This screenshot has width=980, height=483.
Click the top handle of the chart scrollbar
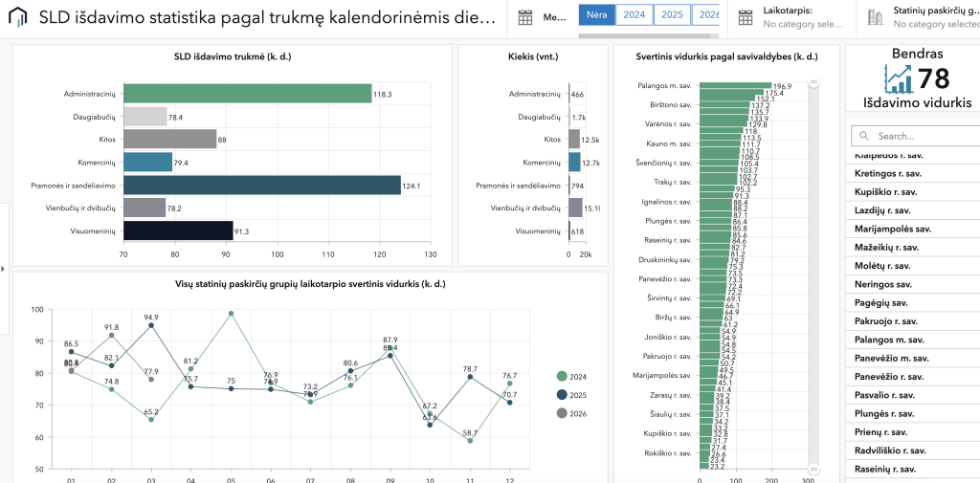pyautogui.click(x=813, y=84)
